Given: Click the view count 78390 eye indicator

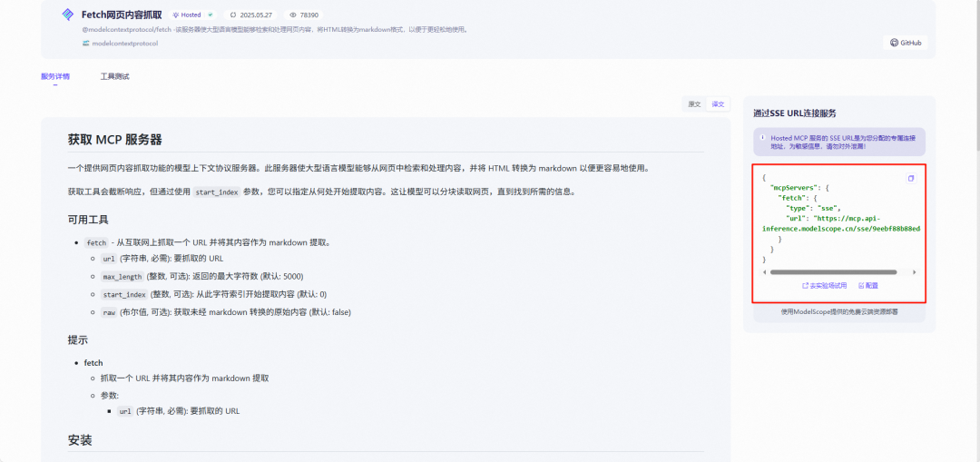Looking at the screenshot, I should click(304, 15).
